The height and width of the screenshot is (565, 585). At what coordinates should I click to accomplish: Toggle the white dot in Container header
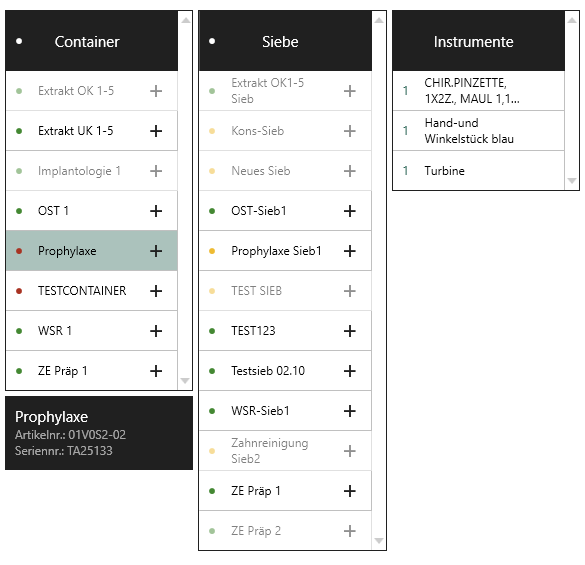(x=19, y=41)
